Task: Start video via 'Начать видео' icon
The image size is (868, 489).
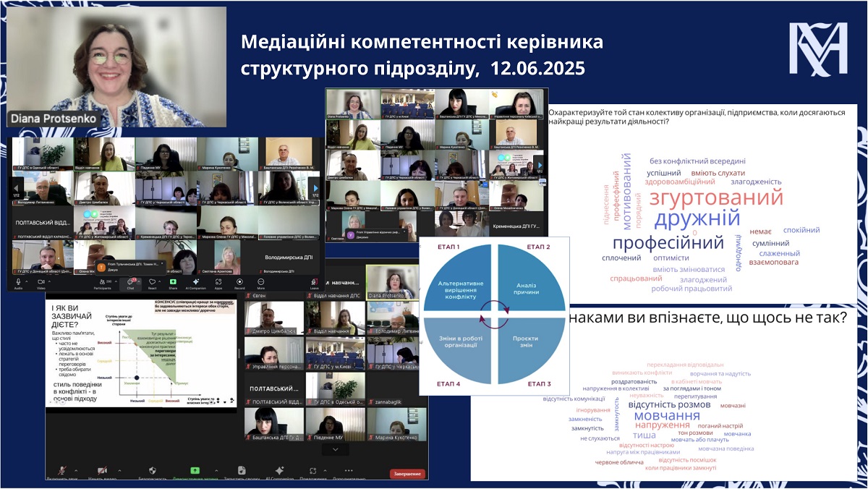Action: (102, 470)
